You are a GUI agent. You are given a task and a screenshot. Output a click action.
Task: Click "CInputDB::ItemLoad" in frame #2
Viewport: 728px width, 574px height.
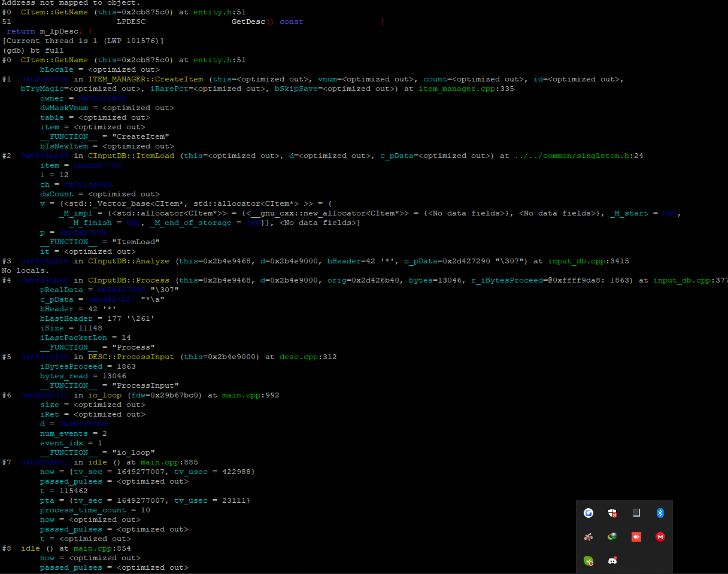[x=131, y=156]
